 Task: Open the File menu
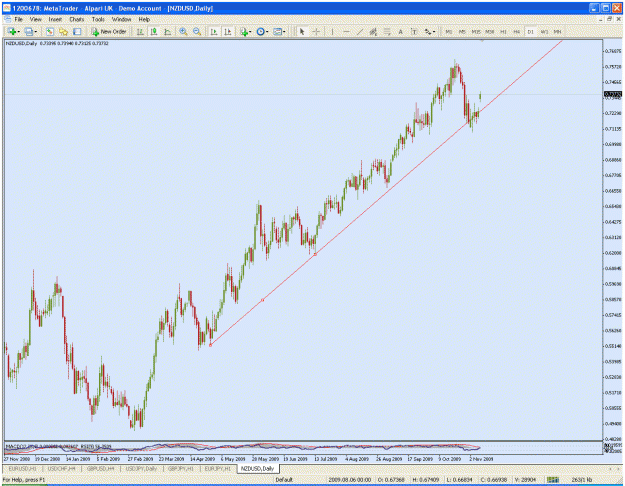click(x=18, y=19)
